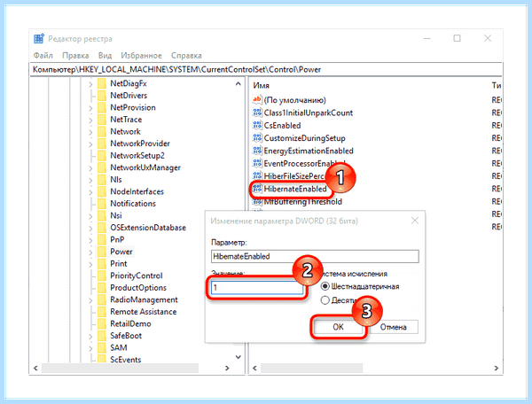This screenshot has width=532, height=404.
Task: Click values pane scroll right arrow
Action: pos(496,368)
